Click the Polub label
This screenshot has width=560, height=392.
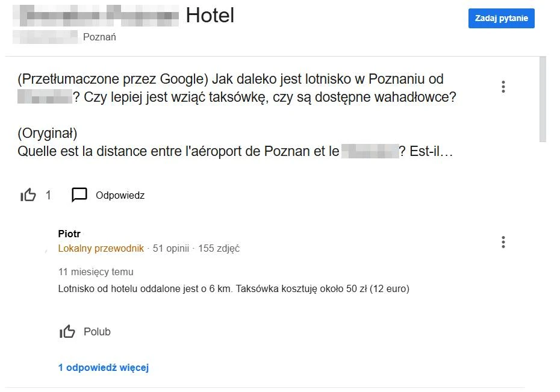tap(97, 332)
